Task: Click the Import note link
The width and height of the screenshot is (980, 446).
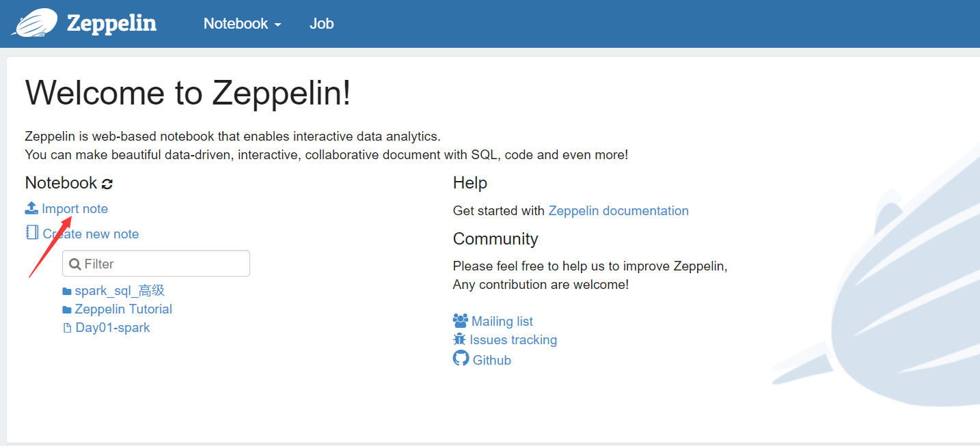Action: pyautogui.click(x=74, y=208)
